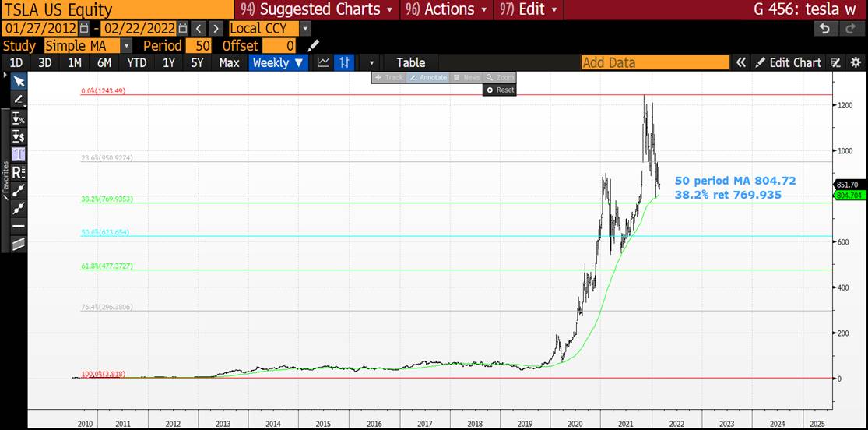Click the start date field 01/27/2012
This screenshot has height=430, width=868.
pos(40,29)
